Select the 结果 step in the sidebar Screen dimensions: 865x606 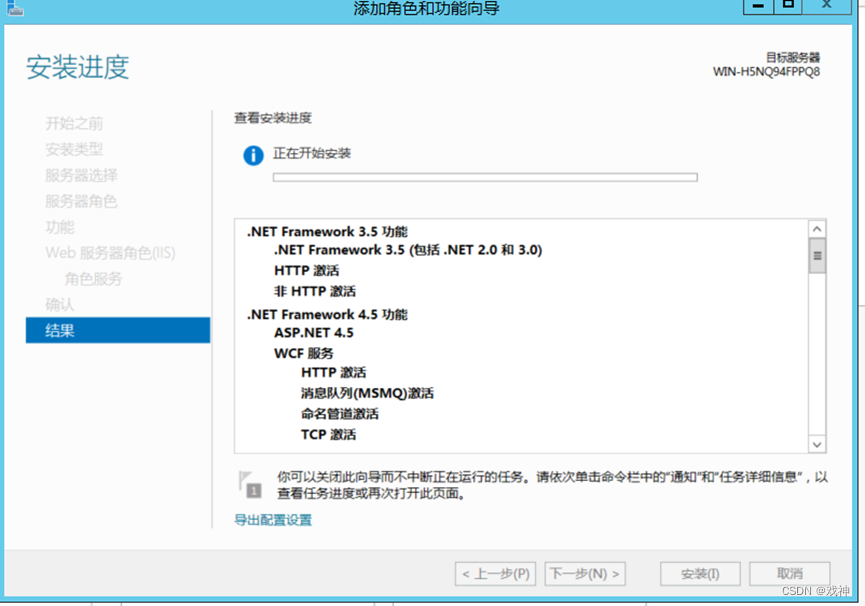tap(58, 330)
